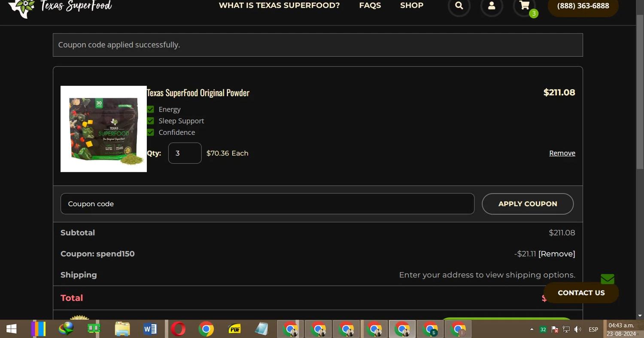
Task: Open File Explorer folder in taskbar
Action: [x=122, y=329]
